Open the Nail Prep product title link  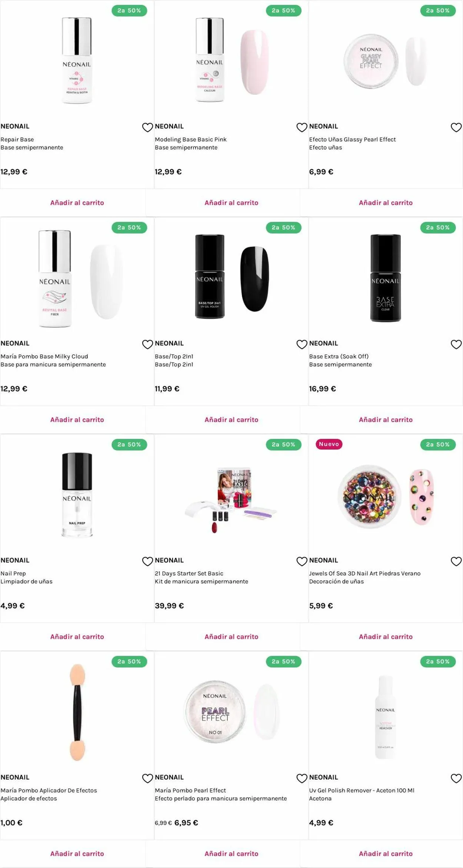tap(13, 573)
